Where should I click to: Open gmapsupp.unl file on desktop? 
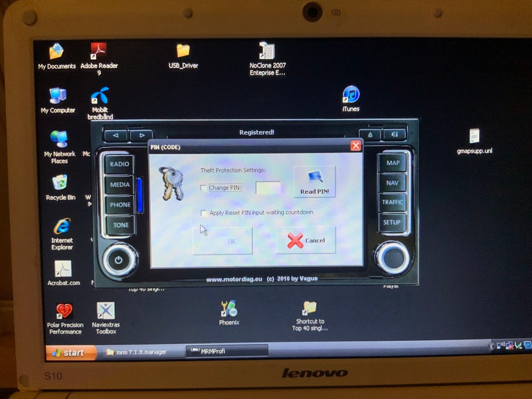pos(474,141)
